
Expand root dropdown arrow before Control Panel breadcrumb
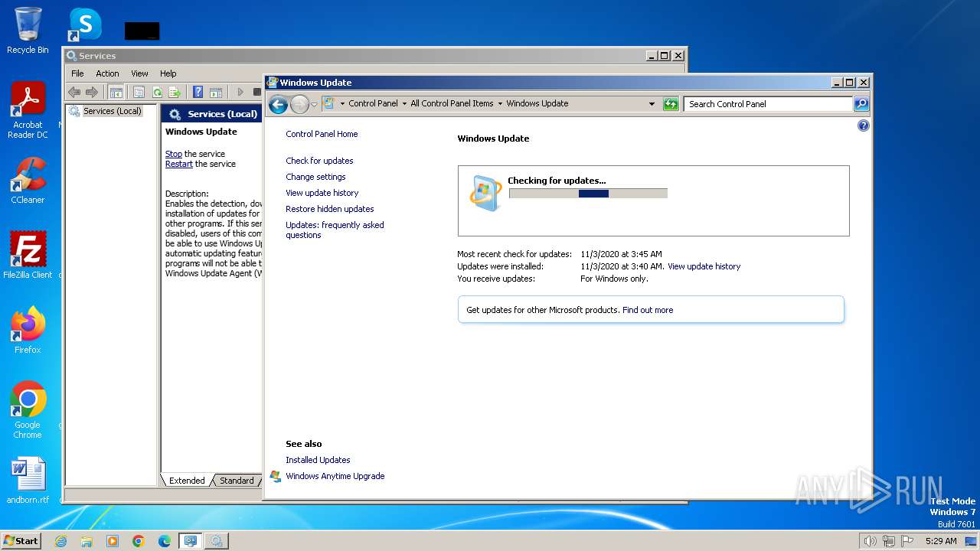(x=342, y=103)
